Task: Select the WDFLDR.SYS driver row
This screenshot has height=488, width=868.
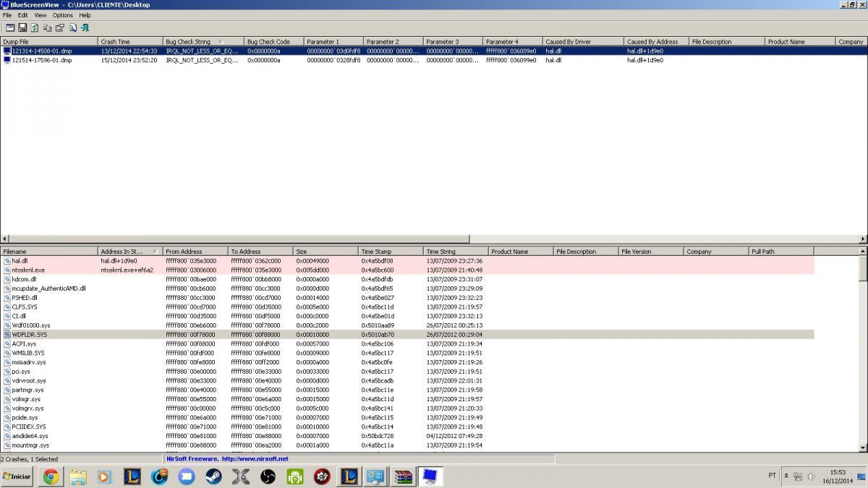Action: point(407,335)
